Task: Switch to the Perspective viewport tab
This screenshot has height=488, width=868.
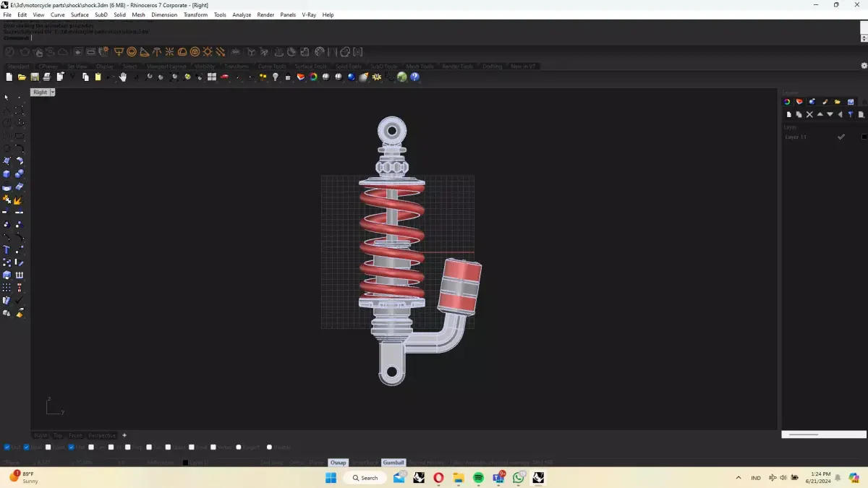Action: 103,435
